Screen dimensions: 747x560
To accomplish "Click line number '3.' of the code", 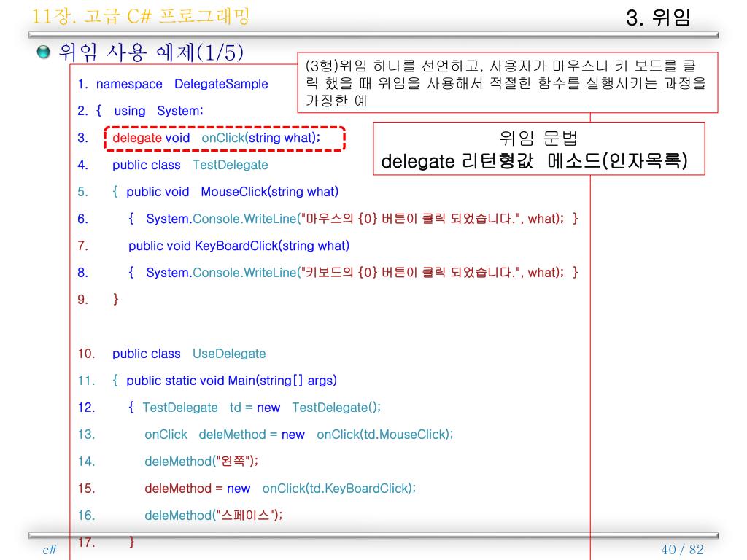I will point(83,138).
